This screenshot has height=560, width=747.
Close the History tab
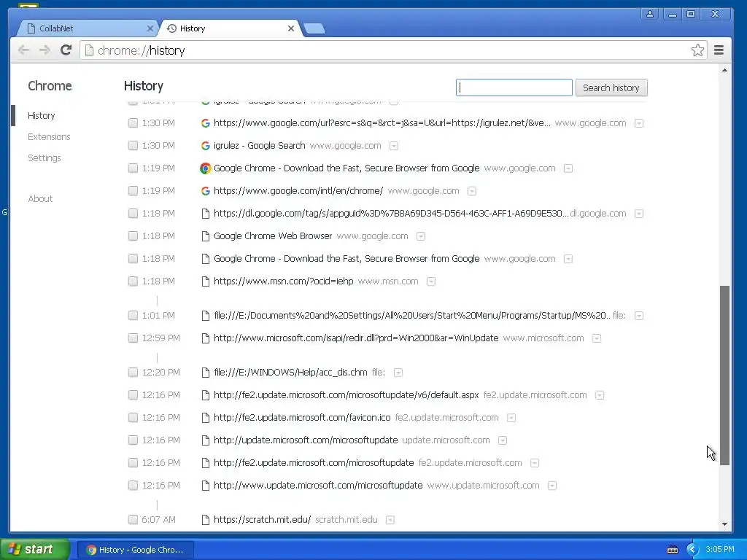point(290,28)
